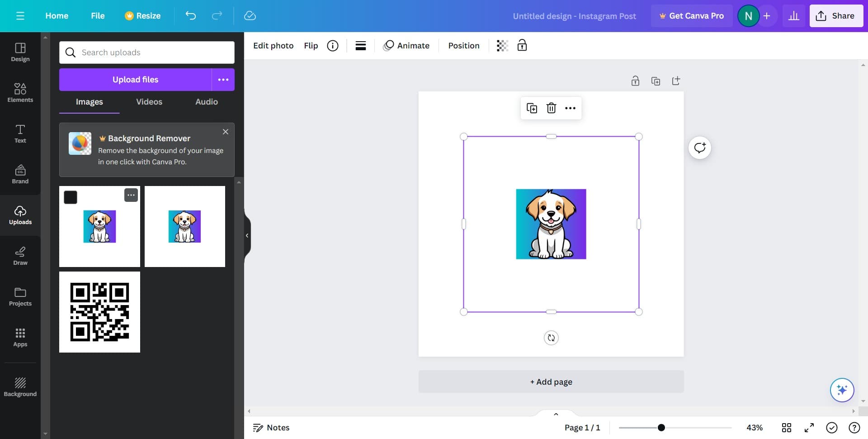This screenshot has height=439, width=868.
Task: Delete selected image with trash icon
Action: pyautogui.click(x=551, y=108)
